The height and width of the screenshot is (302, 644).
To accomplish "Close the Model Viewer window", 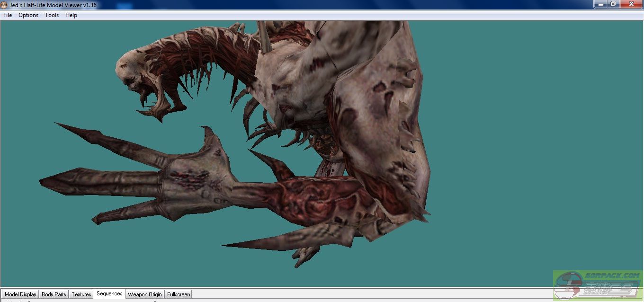I will pyautogui.click(x=631, y=4).
